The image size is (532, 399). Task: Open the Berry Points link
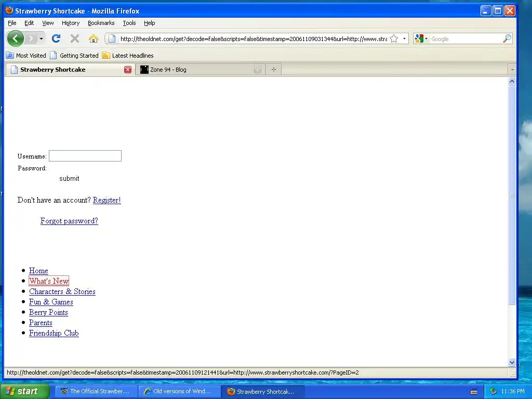[x=48, y=312]
